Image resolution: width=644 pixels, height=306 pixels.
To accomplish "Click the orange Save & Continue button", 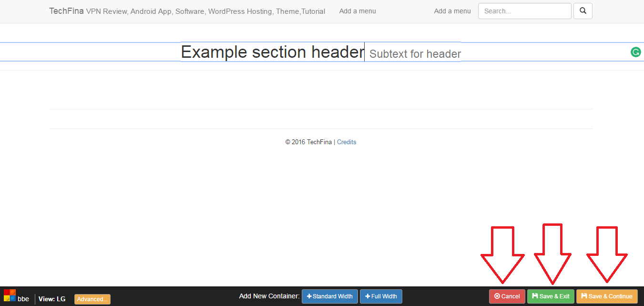I will pyautogui.click(x=606, y=296).
